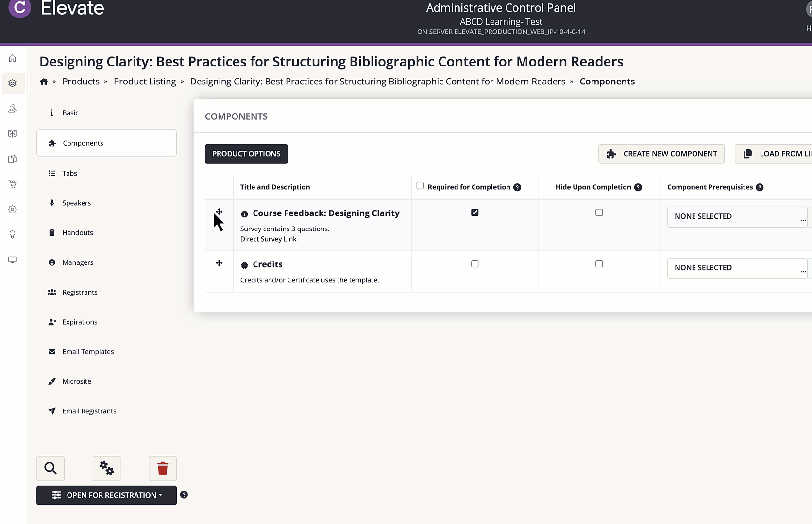This screenshot has width=812, height=524.
Task: Uncheck Required for Course Feedback
Action: point(475,213)
